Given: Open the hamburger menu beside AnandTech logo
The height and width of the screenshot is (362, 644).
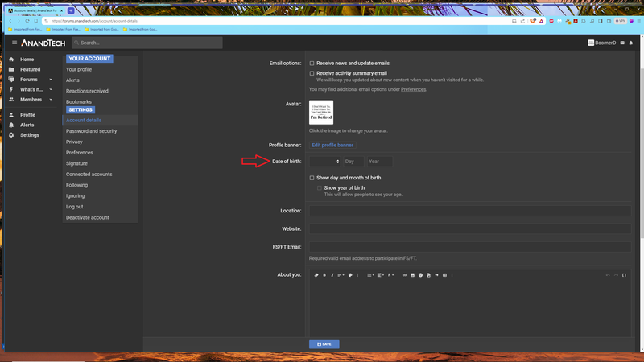Looking at the screenshot, I should pyautogui.click(x=14, y=43).
